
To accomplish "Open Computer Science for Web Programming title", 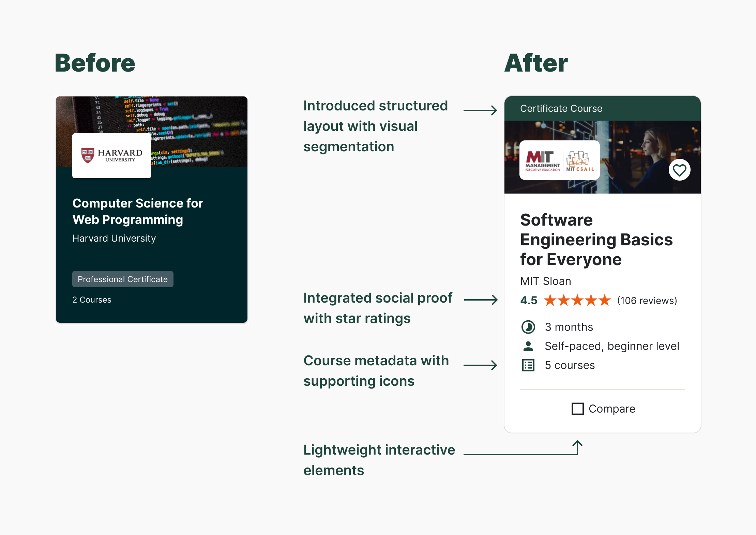I will [138, 211].
